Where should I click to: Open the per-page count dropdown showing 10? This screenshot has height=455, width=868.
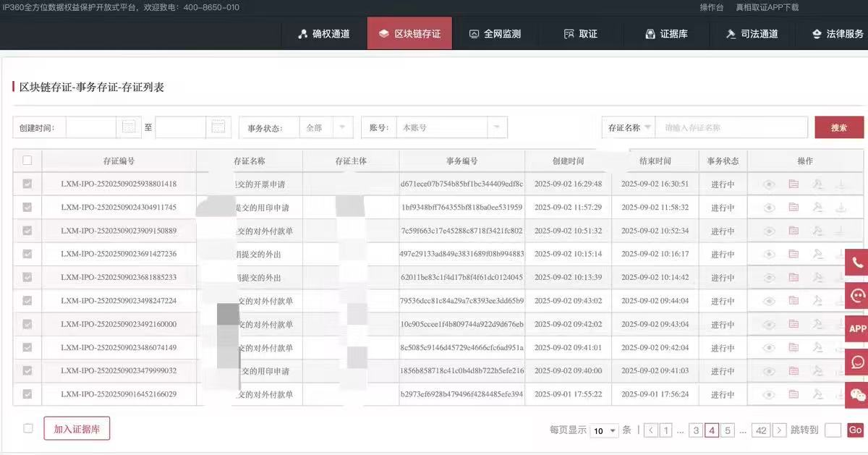605,430
